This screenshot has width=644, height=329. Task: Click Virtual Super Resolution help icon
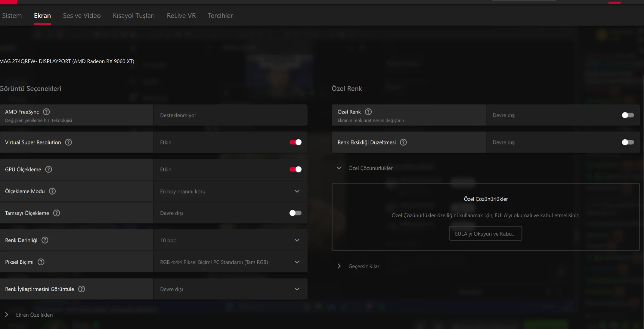click(69, 142)
